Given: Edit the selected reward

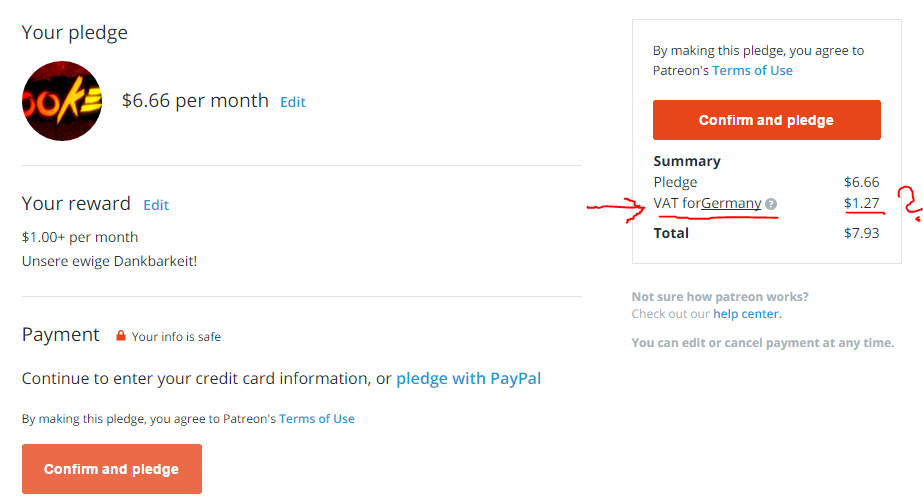Looking at the screenshot, I should (x=156, y=204).
